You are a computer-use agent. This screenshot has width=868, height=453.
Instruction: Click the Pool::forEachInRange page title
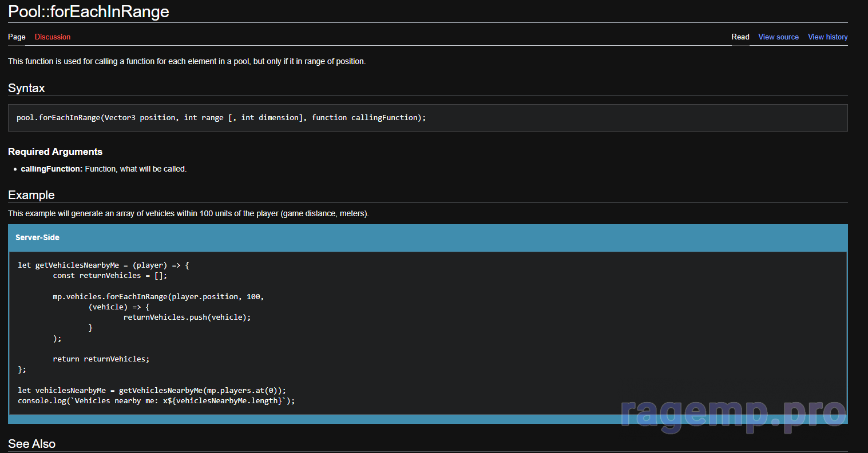click(x=89, y=12)
